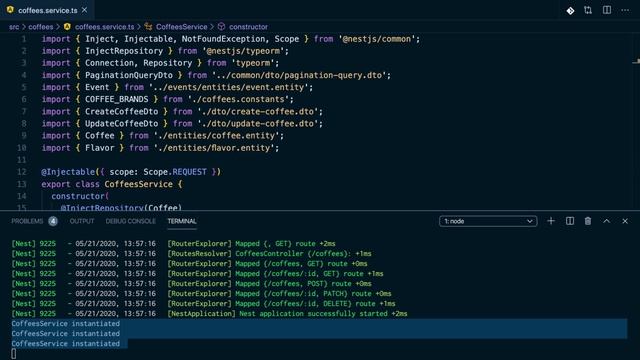Click './entities/flavor.entity' string on line 10

pyautogui.click(x=214, y=148)
